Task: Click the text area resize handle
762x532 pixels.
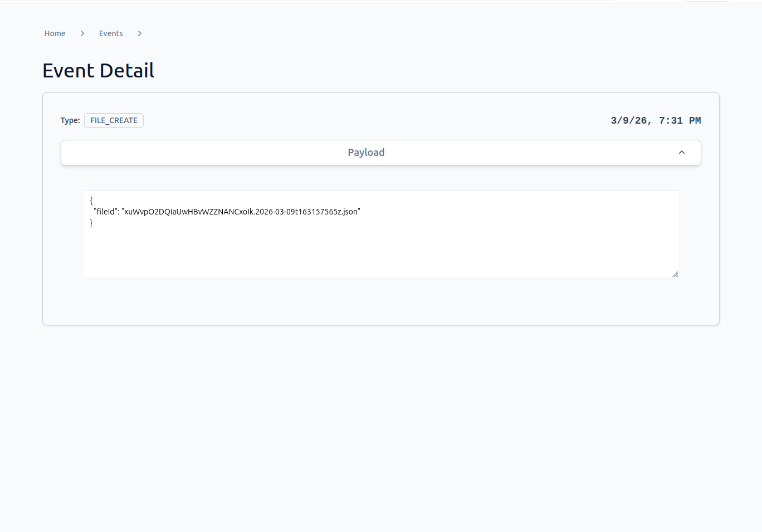Action: [675, 274]
